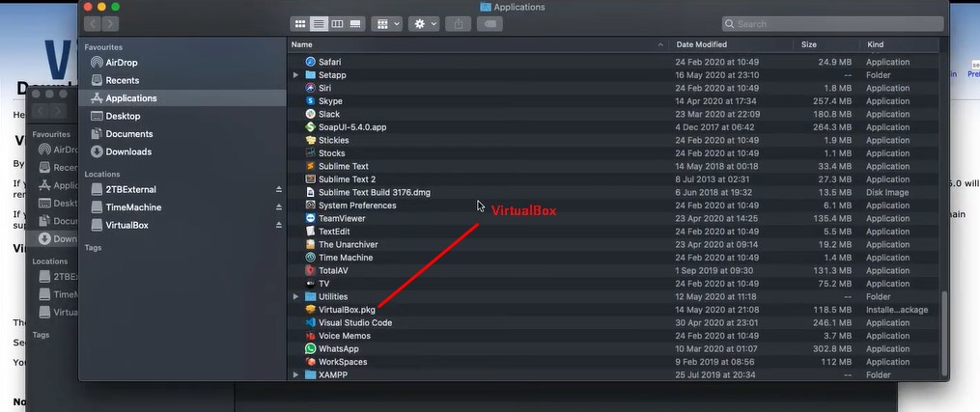Click the Share toolbar button
980x412 pixels.
click(x=458, y=24)
